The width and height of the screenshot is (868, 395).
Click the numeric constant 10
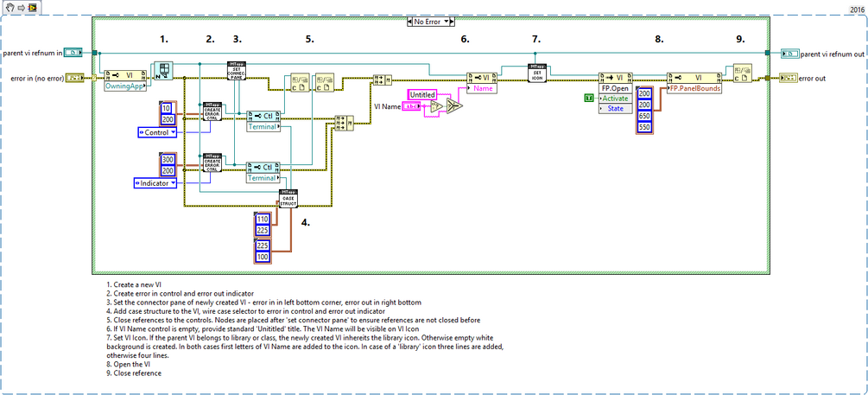(168, 109)
